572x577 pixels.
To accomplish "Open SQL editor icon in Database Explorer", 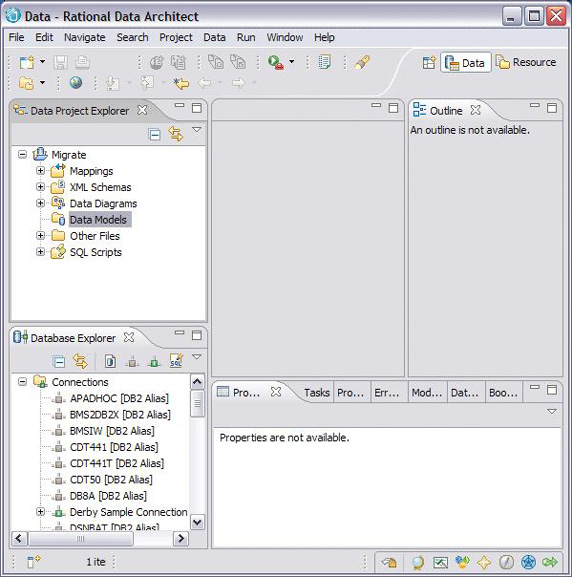I will (176, 361).
